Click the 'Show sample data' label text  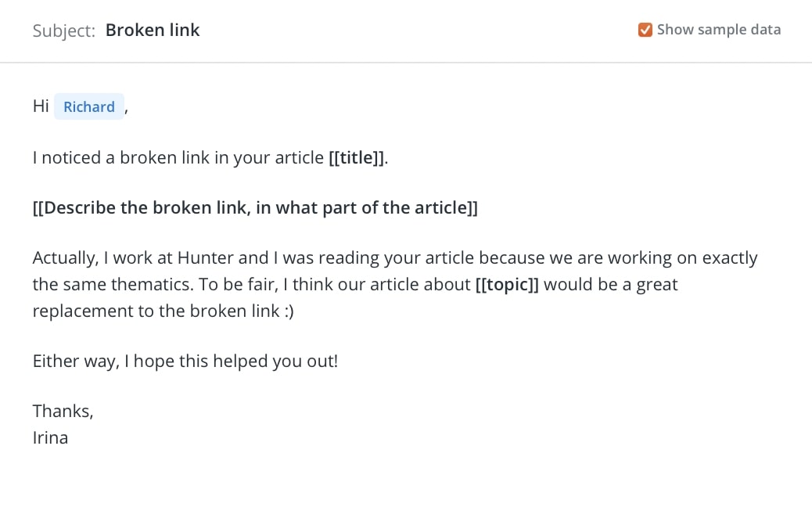click(719, 30)
